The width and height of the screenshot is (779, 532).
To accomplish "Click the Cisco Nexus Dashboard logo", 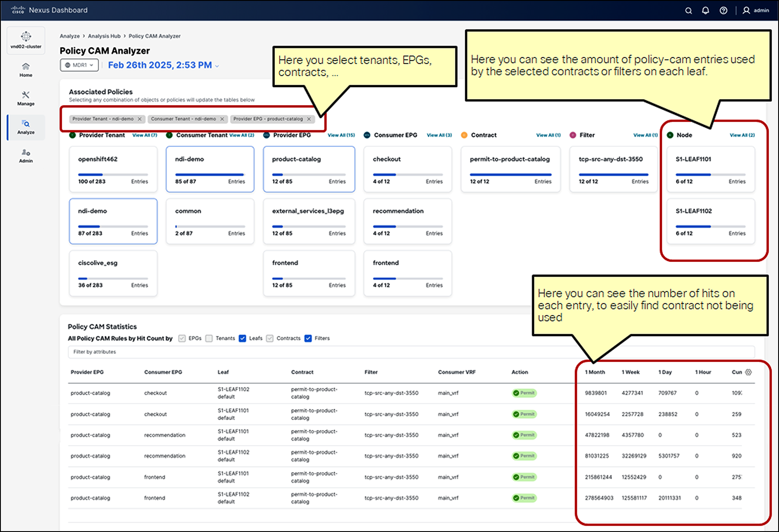I will (49, 10).
